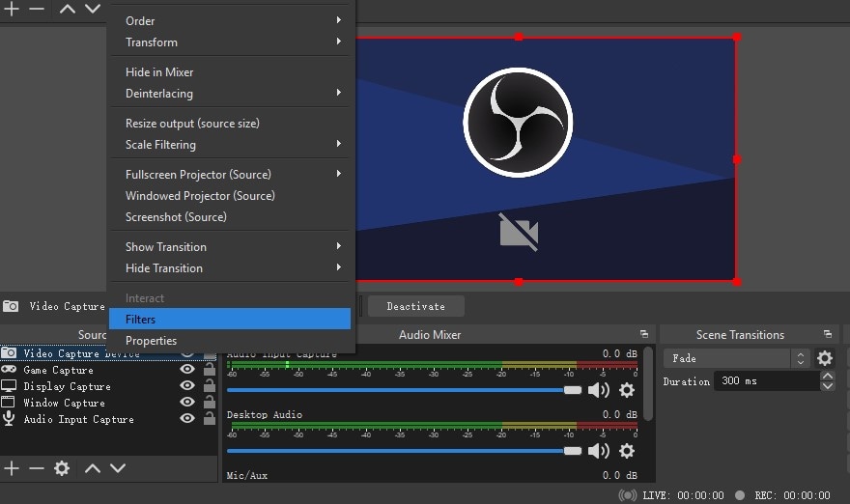Click Audio Input Capture volume slider handle
850x504 pixels.
[572, 390]
